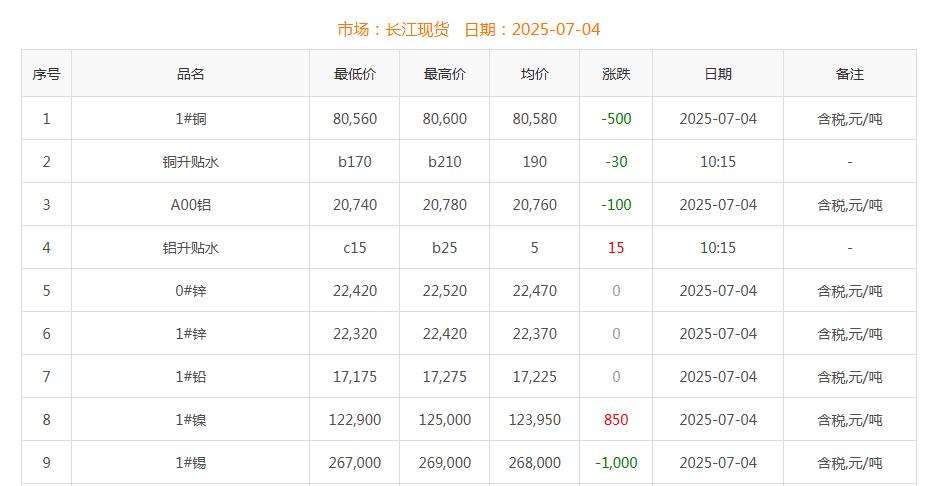Click the 市场：长江现货 title text
The width and height of the screenshot is (935, 486).
pyautogui.click(x=393, y=29)
